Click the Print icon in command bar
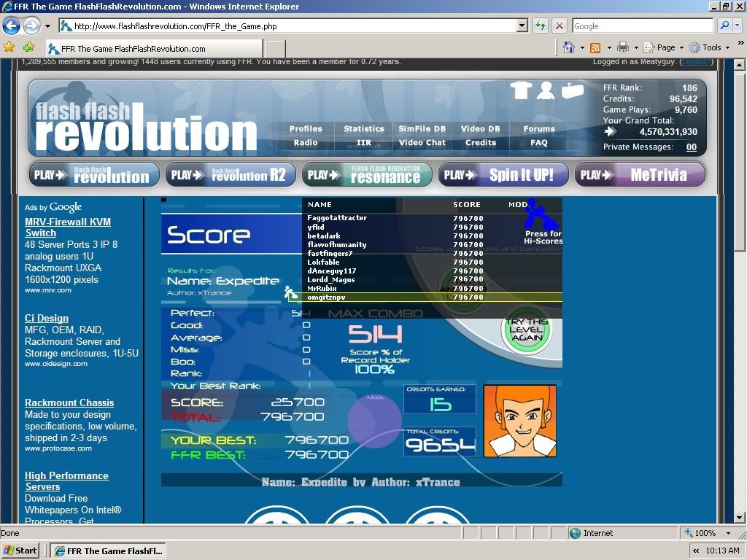Image resolution: width=747 pixels, height=560 pixels. (x=622, y=47)
